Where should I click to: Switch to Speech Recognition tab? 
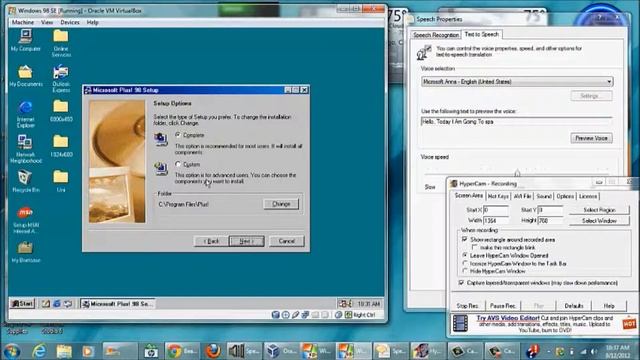coord(436,35)
